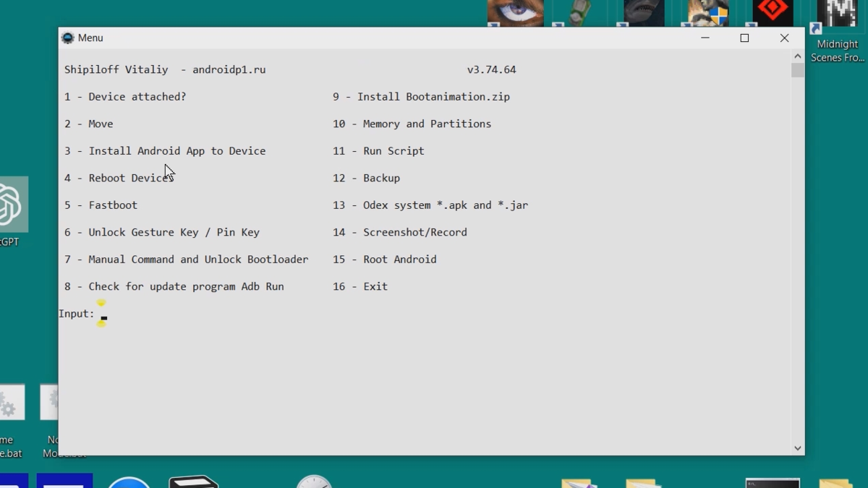Close the Menu window
This screenshot has height=488, width=868.
pyautogui.click(x=784, y=38)
